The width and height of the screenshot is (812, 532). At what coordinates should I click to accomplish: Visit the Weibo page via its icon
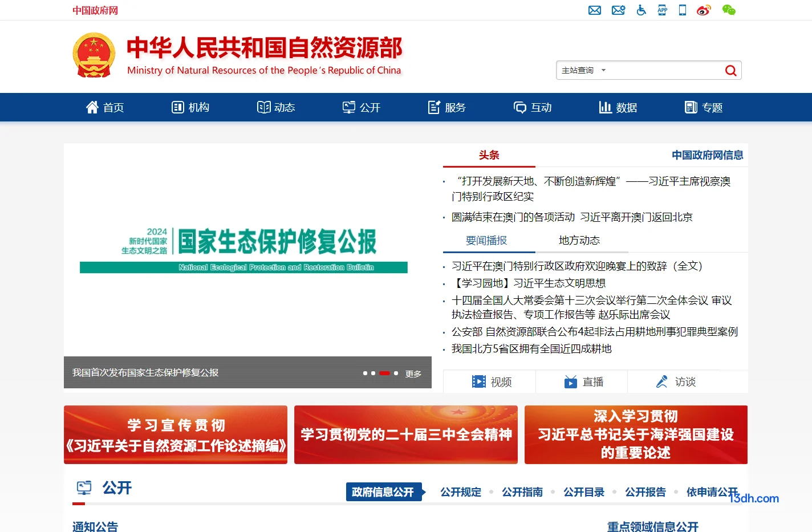point(704,10)
